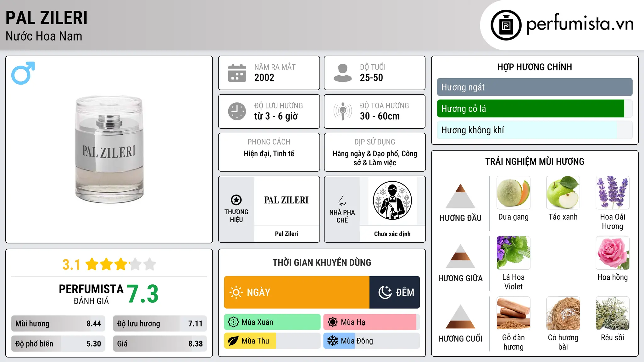
Task: Click the orange Ngày usage bar
Action: click(x=297, y=292)
